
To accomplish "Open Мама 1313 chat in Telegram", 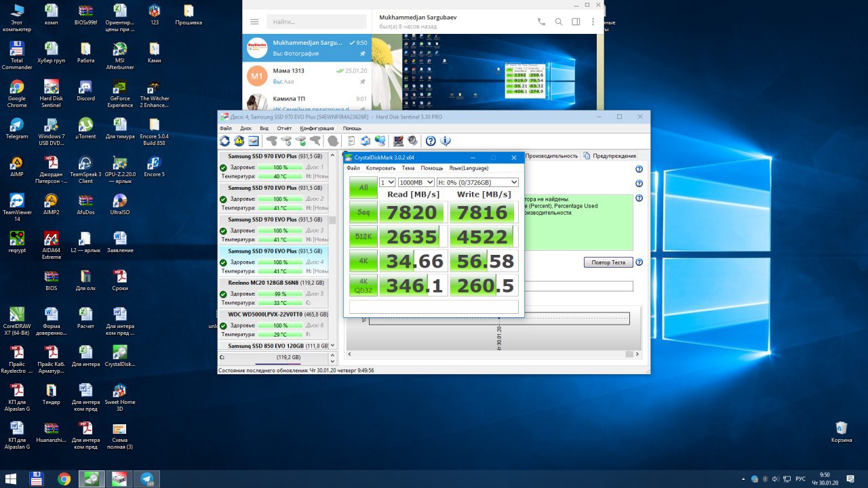I will click(x=307, y=76).
